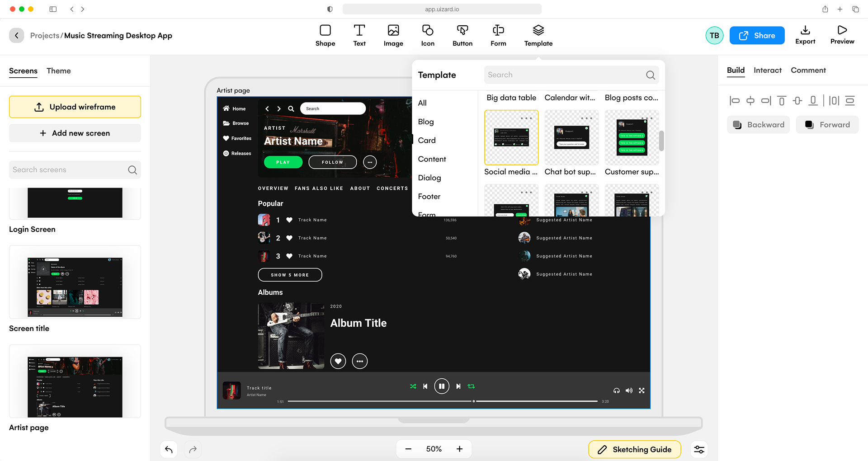Open the Icon picker

(427, 35)
